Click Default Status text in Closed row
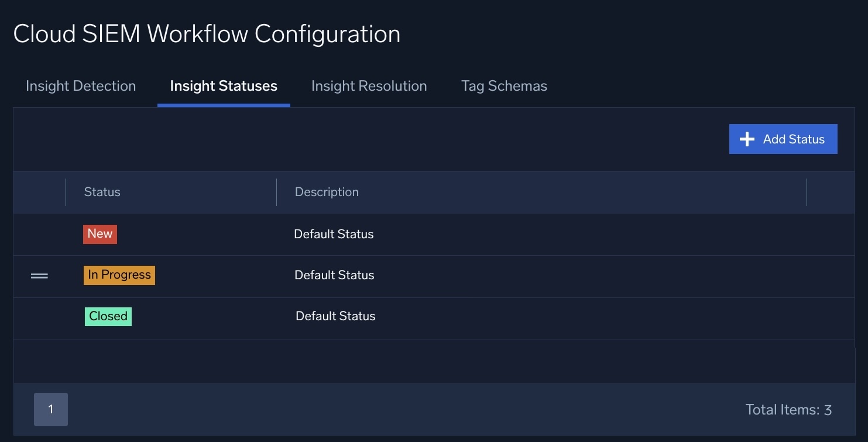This screenshot has width=868, height=442. click(x=335, y=316)
